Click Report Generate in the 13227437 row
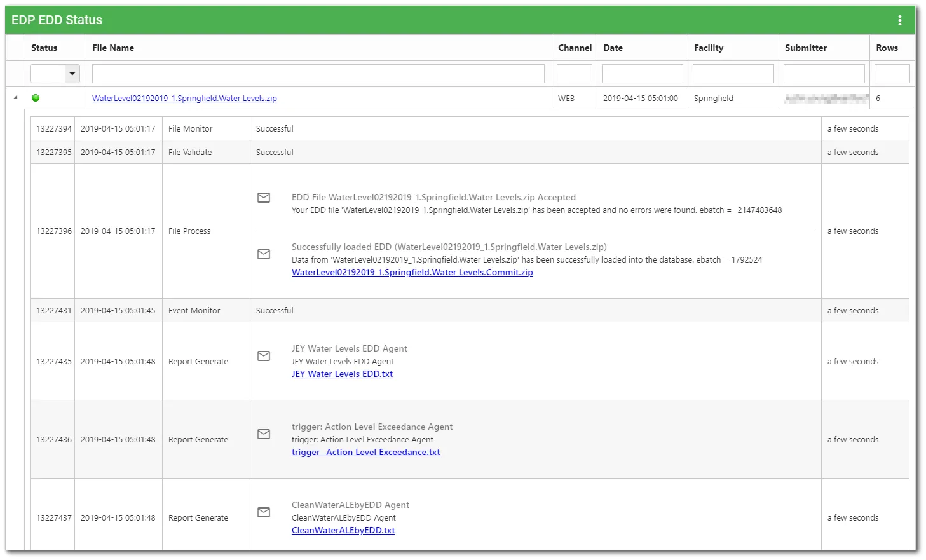 tap(198, 517)
